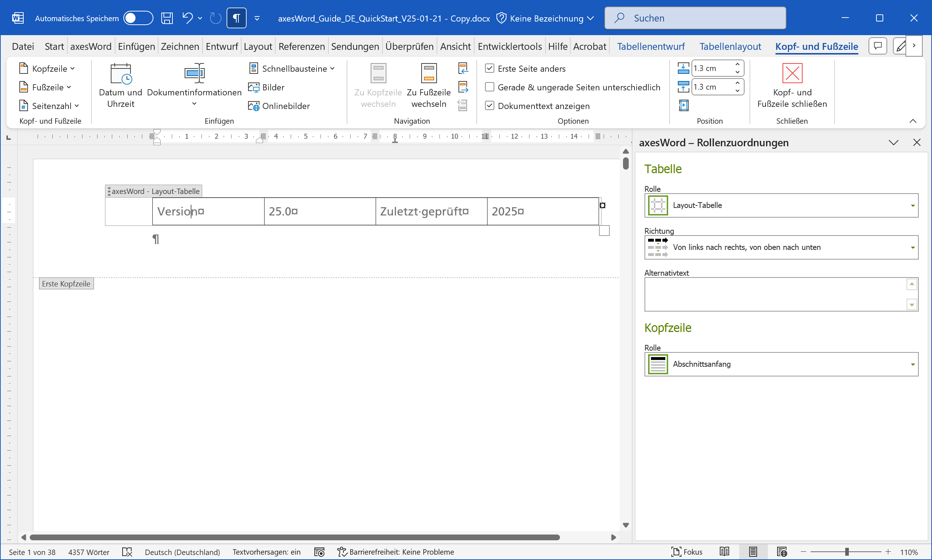Go to next header section icon
The width and height of the screenshot is (932, 560).
(x=463, y=87)
